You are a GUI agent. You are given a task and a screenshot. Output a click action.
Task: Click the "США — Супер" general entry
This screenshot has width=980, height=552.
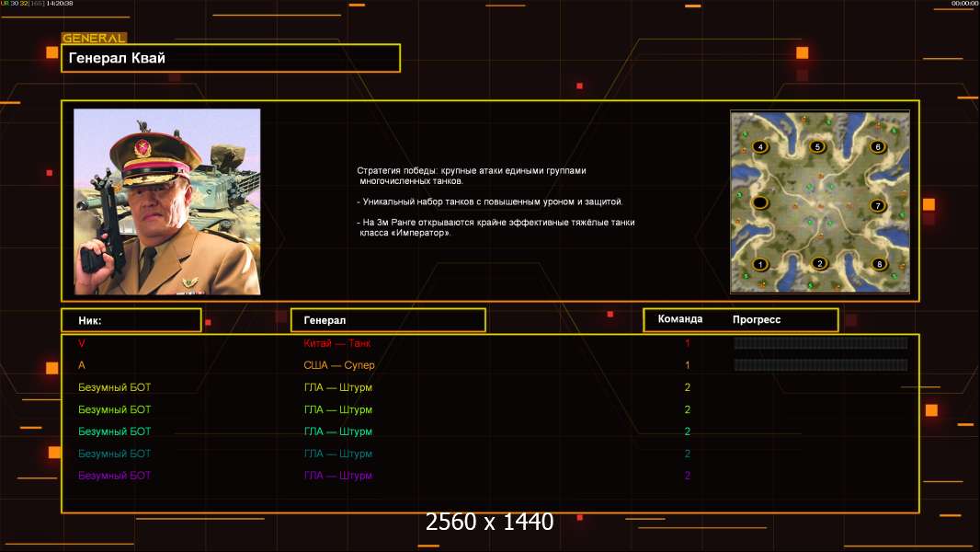(x=339, y=365)
